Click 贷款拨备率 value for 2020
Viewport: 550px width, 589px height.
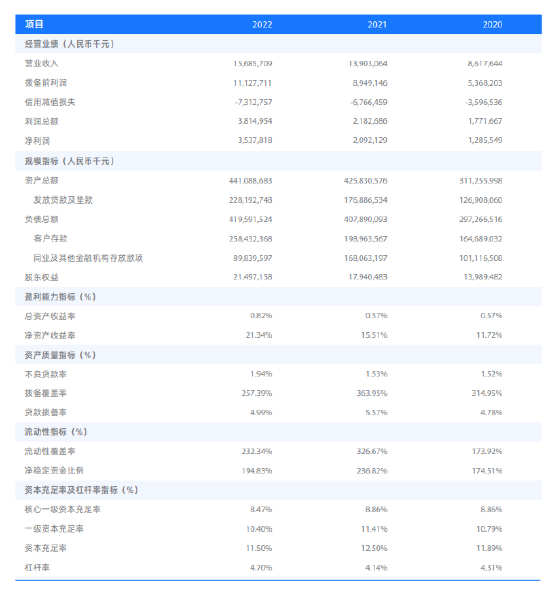tap(491, 412)
